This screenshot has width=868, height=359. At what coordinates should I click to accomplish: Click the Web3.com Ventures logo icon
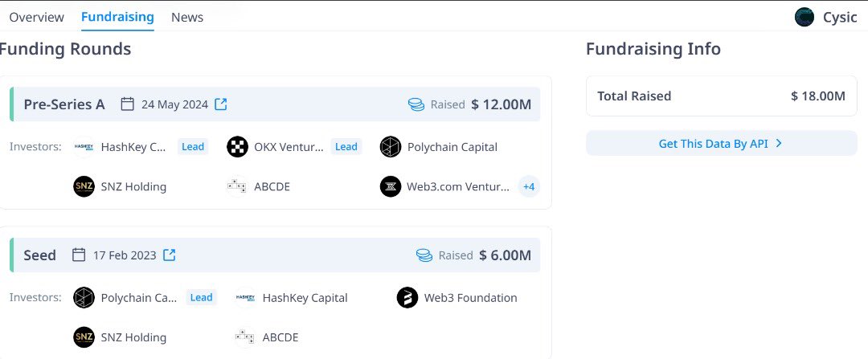pyautogui.click(x=391, y=186)
